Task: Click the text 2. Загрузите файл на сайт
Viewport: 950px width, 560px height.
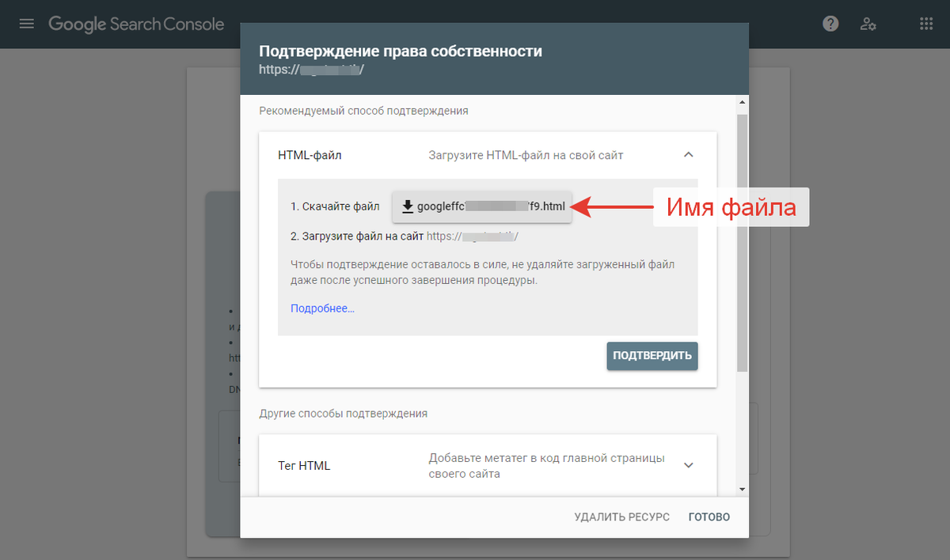Action: 357,236
